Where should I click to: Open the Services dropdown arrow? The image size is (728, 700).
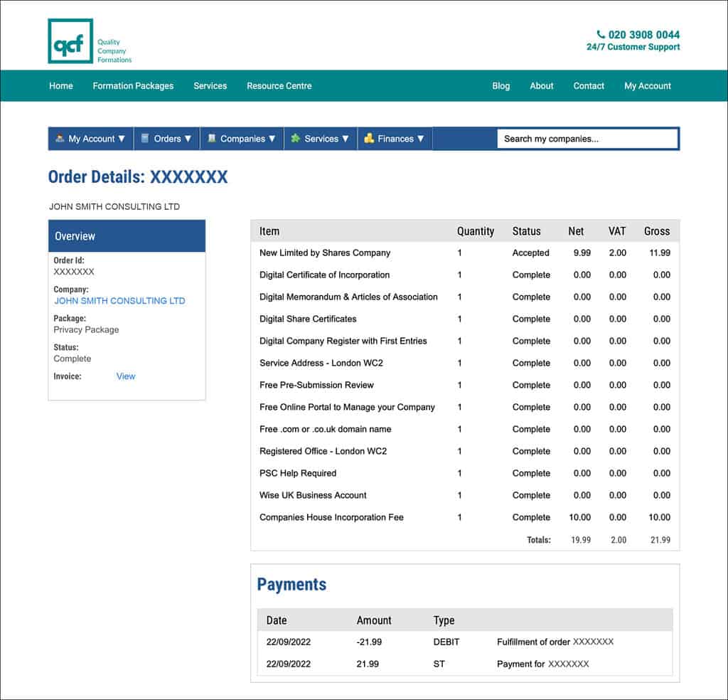tap(344, 139)
